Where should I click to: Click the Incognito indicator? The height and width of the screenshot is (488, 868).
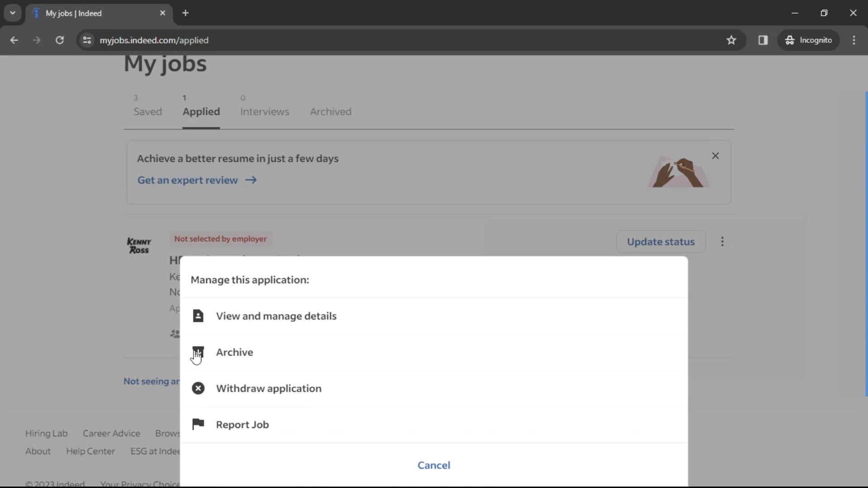[809, 40]
